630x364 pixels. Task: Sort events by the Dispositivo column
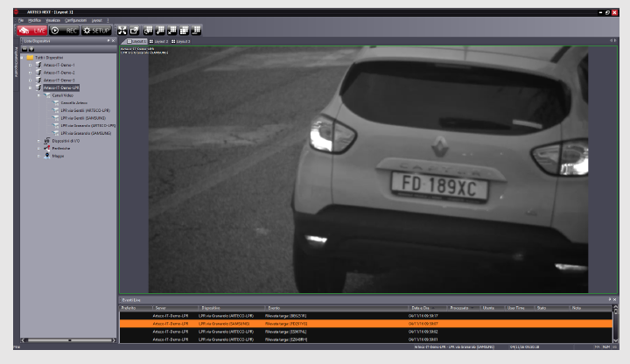pos(232,308)
